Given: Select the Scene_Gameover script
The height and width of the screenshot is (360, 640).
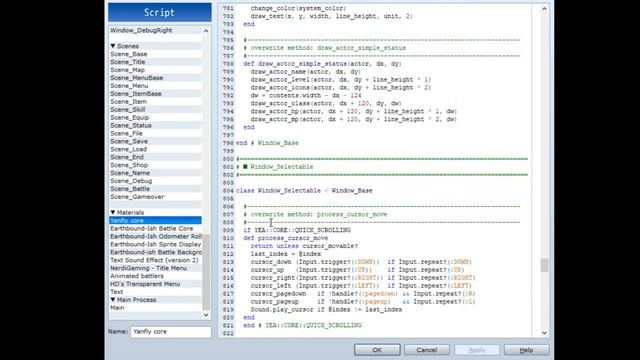Looking at the screenshot, I should pos(156,197).
